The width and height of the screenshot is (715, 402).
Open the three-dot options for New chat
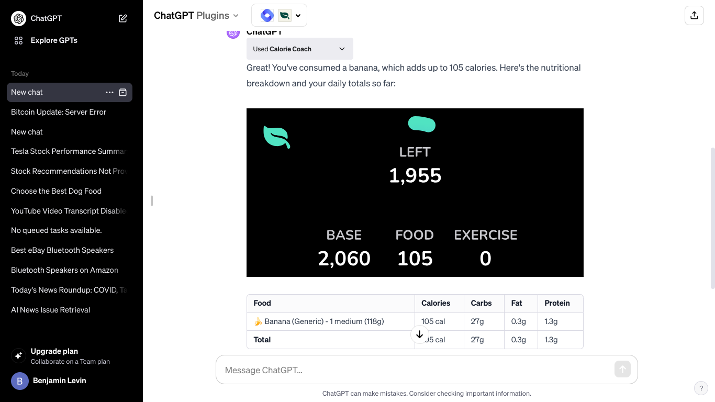click(x=109, y=92)
